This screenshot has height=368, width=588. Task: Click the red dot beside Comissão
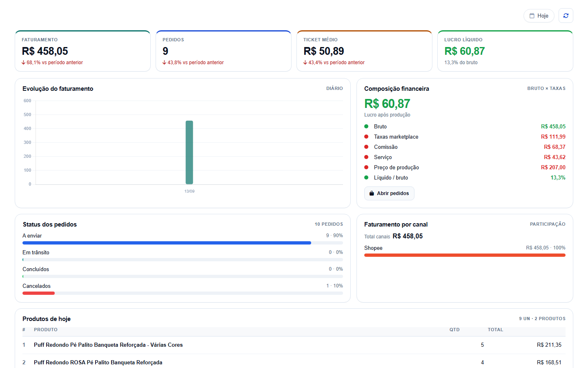click(x=366, y=147)
